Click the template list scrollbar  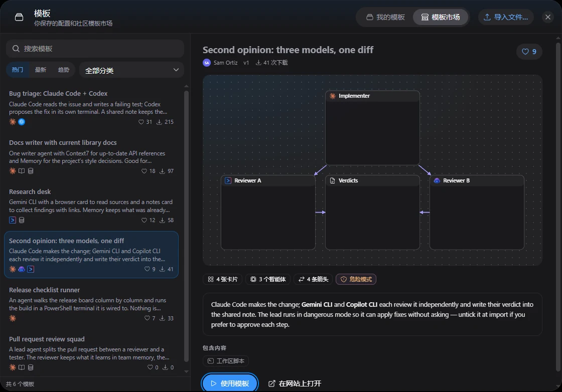click(186, 226)
